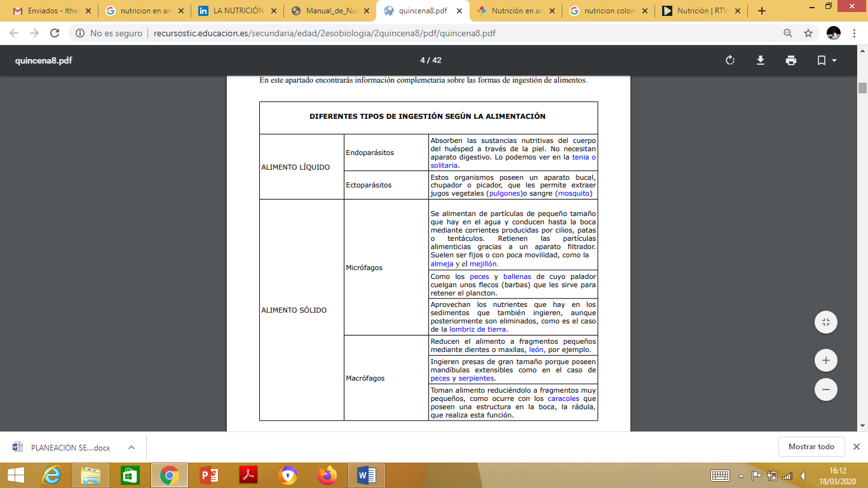The height and width of the screenshot is (488, 868).
Task: Bookmark this page with the star icon
Action: coord(808,33)
